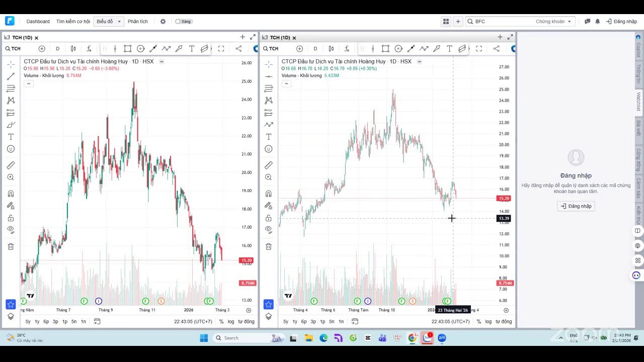Open indicators fx in right chart toolbar

[347, 49]
